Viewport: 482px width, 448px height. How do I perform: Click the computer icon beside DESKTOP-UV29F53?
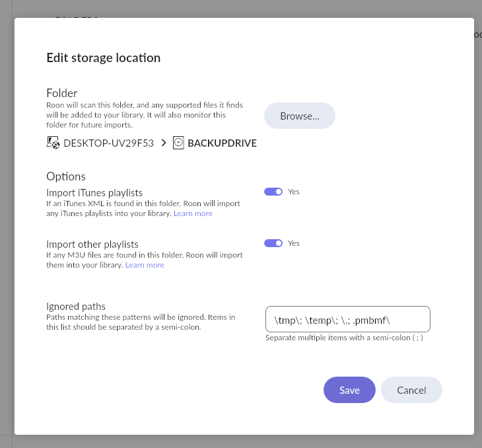(x=53, y=143)
